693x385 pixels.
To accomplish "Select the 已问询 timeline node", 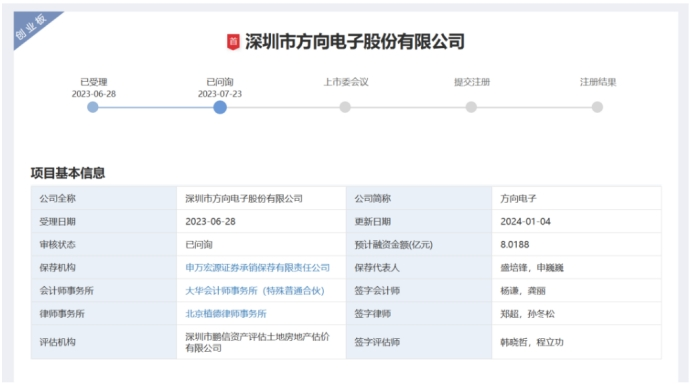I will tap(220, 107).
